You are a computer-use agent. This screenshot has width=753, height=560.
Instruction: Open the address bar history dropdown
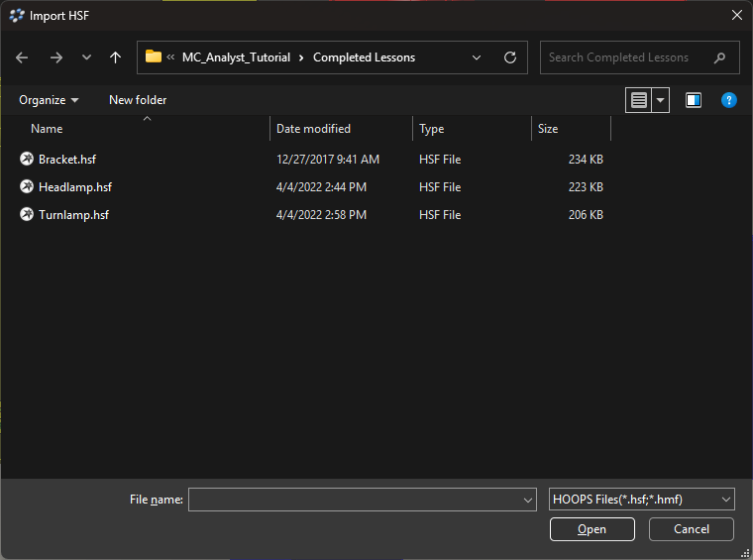(x=477, y=57)
